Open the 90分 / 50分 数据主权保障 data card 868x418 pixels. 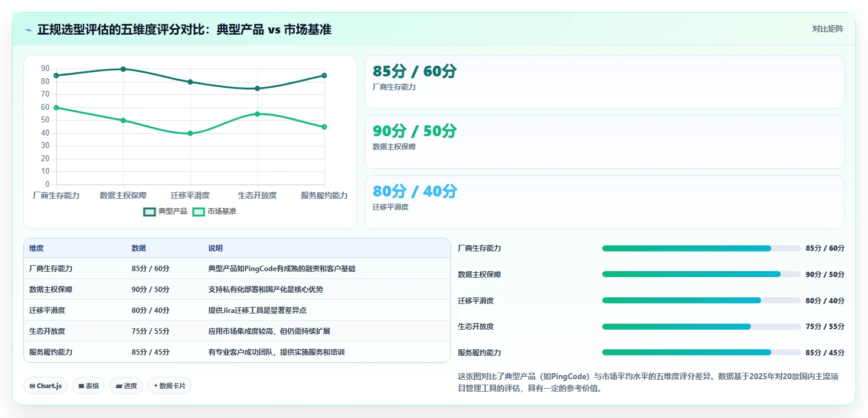(x=604, y=142)
